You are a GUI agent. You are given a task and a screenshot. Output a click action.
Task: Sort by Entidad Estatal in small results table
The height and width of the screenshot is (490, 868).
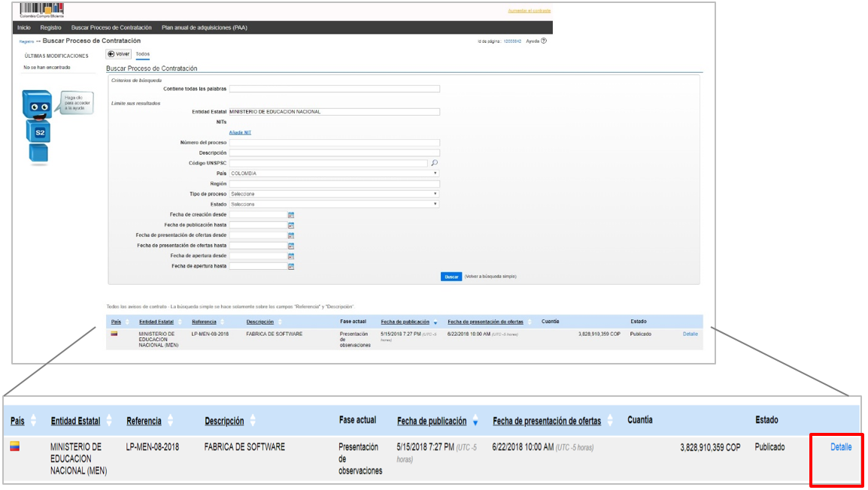(156, 322)
